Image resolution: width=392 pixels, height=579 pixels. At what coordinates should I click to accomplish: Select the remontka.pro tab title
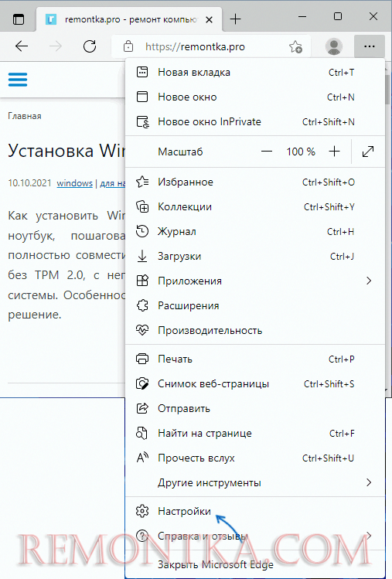coord(131,19)
